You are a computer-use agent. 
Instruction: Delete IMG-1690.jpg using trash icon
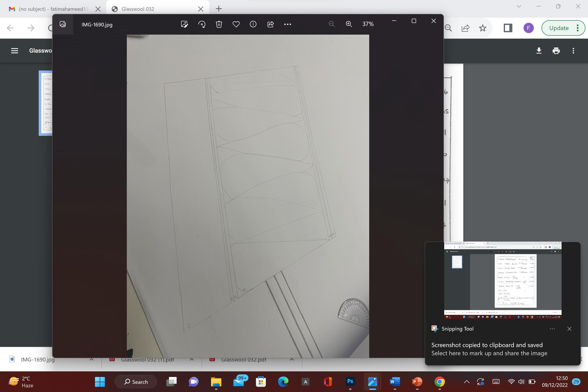tap(219, 24)
